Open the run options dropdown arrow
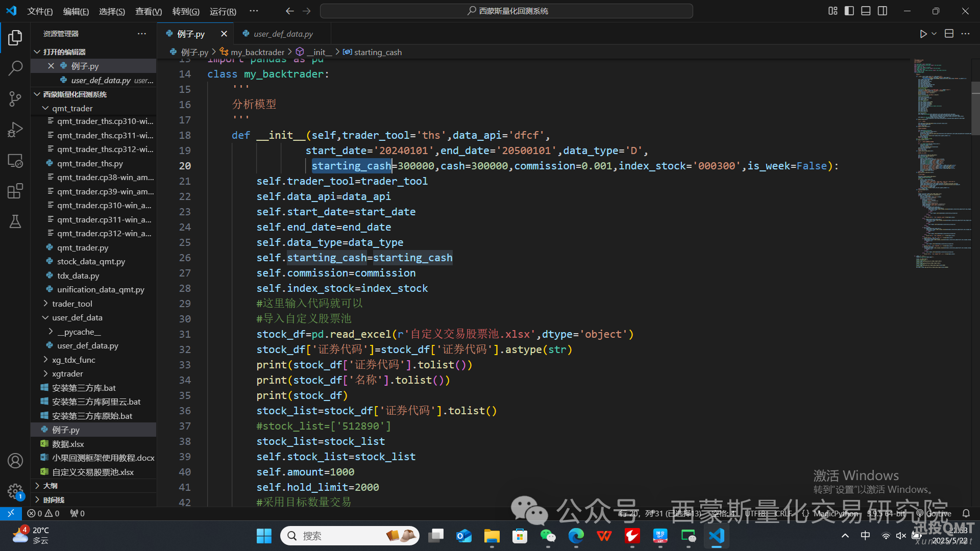Image resolution: width=980 pixels, height=551 pixels. tap(934, 34)
